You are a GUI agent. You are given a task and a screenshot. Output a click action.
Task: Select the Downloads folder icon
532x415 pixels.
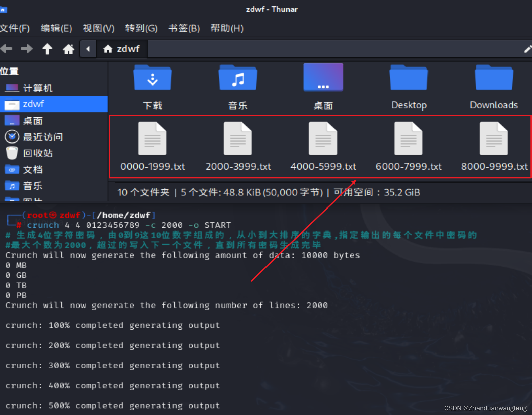[494, 78]
